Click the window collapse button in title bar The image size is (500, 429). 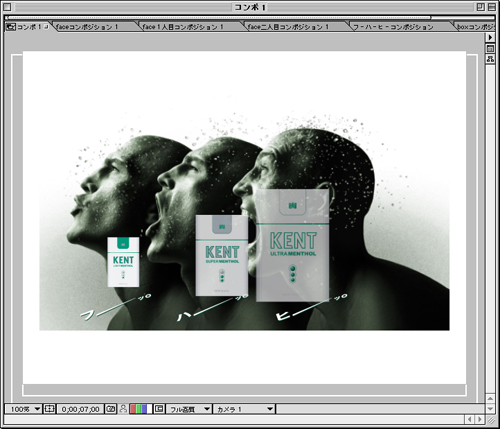[492, 7]
